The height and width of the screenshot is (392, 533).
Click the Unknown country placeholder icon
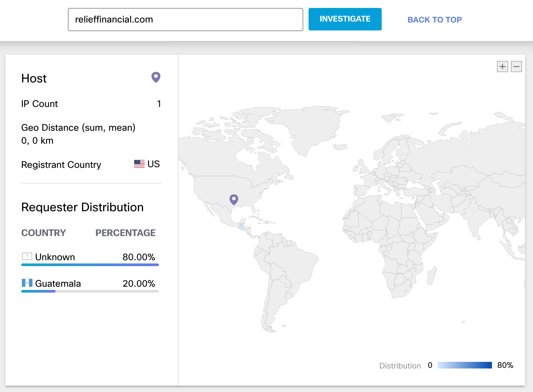pyautogui.click(x=27, y=257)
